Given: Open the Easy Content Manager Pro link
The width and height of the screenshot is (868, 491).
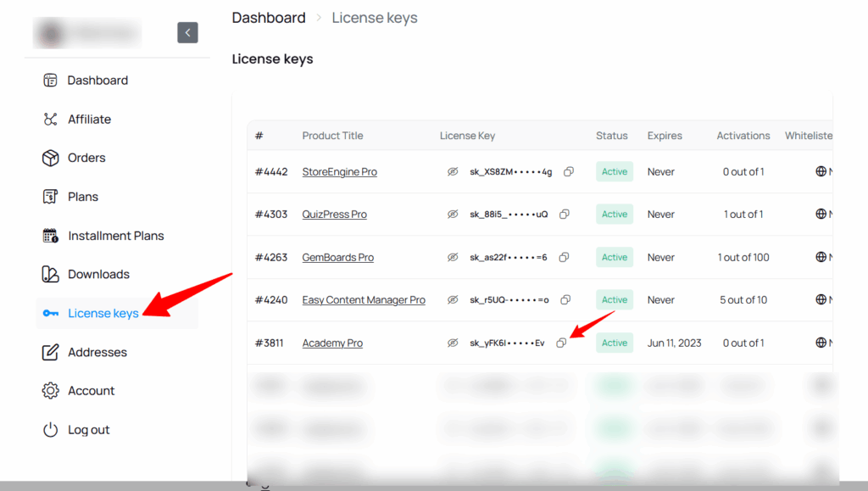Looking at the screenshot, I should (x=364, y=300).
